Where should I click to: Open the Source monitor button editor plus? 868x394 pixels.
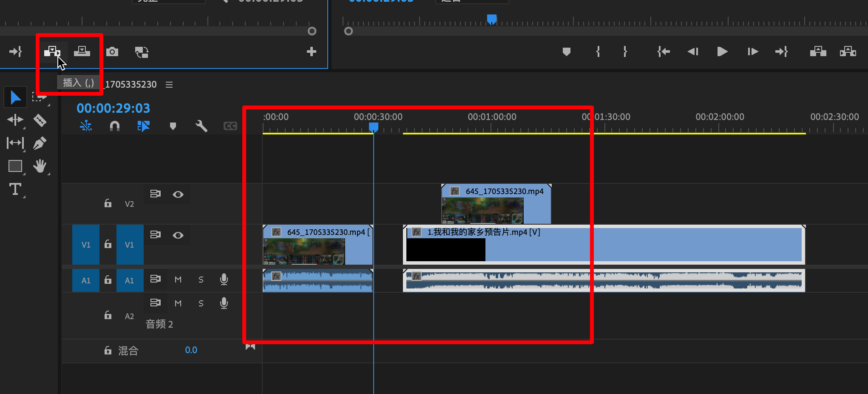pyautogui.click(x=312, y=52)
